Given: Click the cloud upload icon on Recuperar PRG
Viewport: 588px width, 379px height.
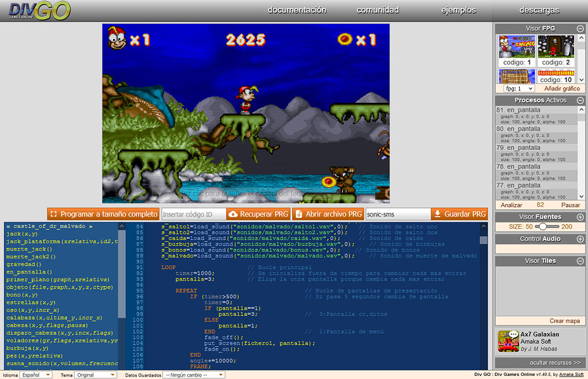Looking at the screenshot, I should coord(233,214).
